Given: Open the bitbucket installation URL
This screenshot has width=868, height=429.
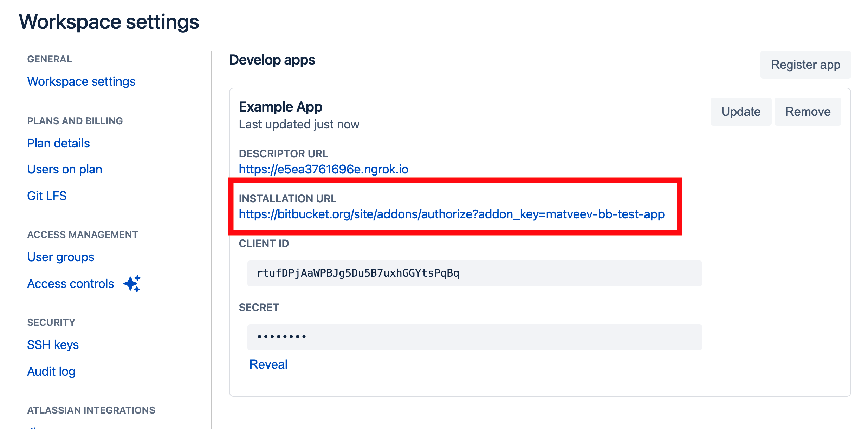Looking at the screenshot, I should [452, 214].
